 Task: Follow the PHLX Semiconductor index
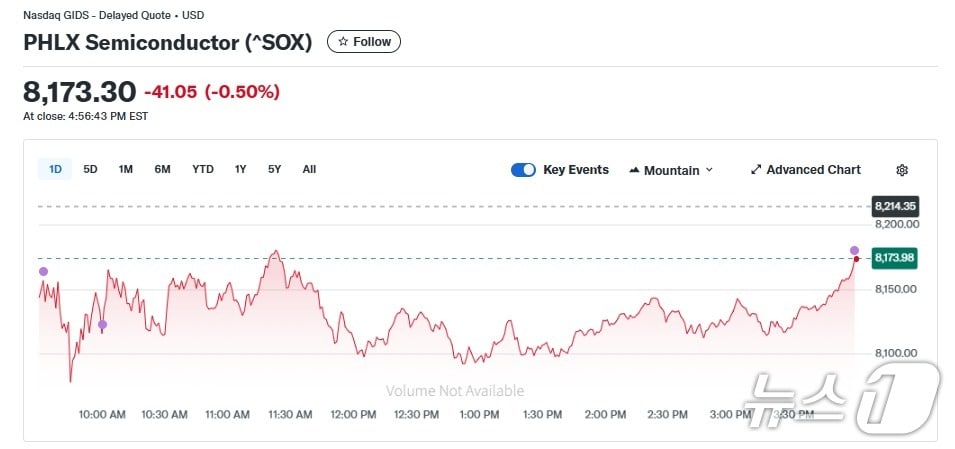[364, 42]
